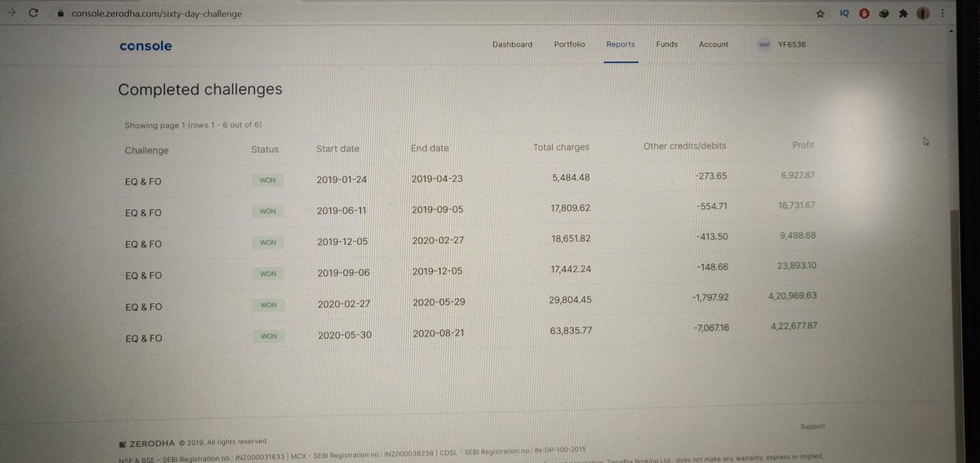Click the End date column header
Image resolution: width=980 pixels, height=463 pixels.
tap(430, 149)
